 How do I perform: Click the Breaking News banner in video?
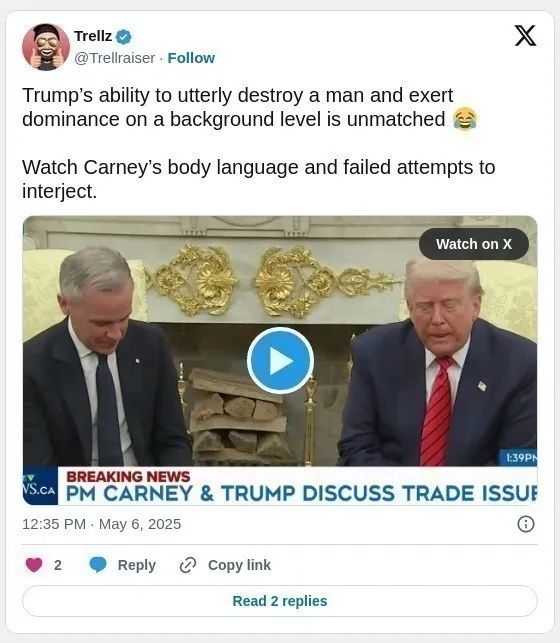point(298,486)
